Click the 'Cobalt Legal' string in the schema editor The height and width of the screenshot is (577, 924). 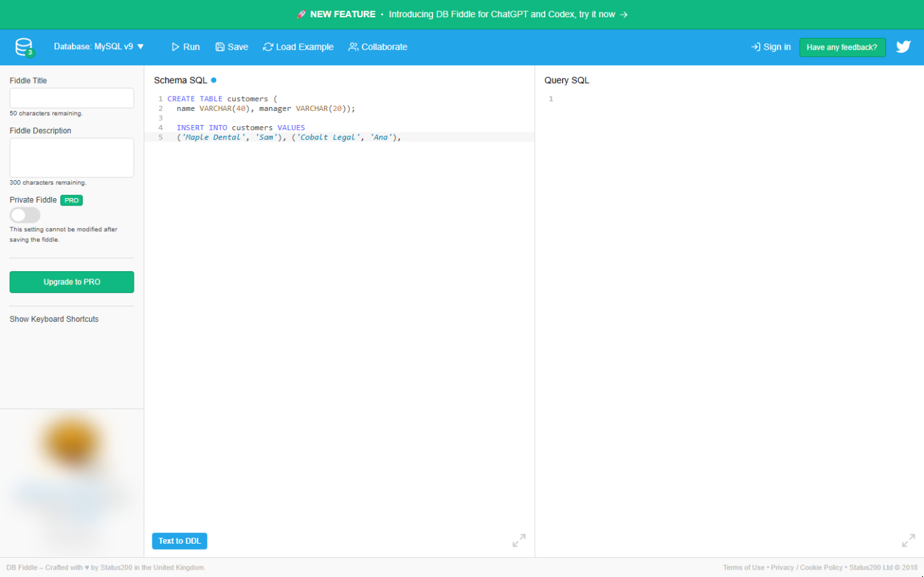[x=328, y=138]
